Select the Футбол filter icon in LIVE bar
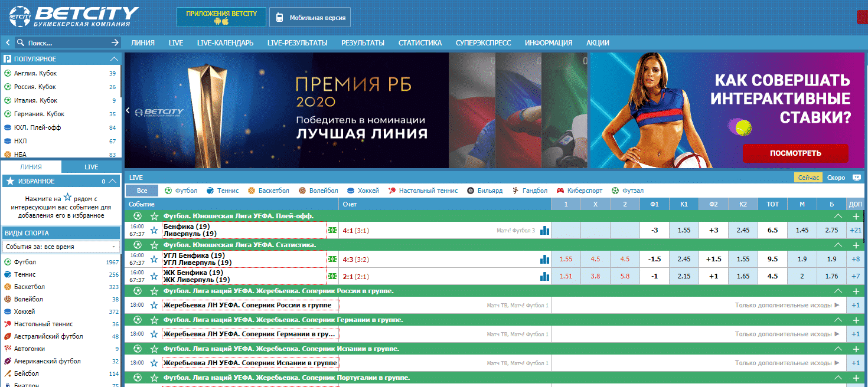The height and width of the screenshot is (387, 868). [x=167, y=191]
